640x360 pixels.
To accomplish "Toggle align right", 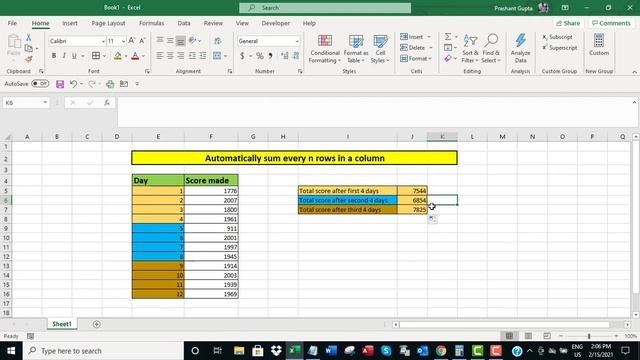I will [180, 56].
